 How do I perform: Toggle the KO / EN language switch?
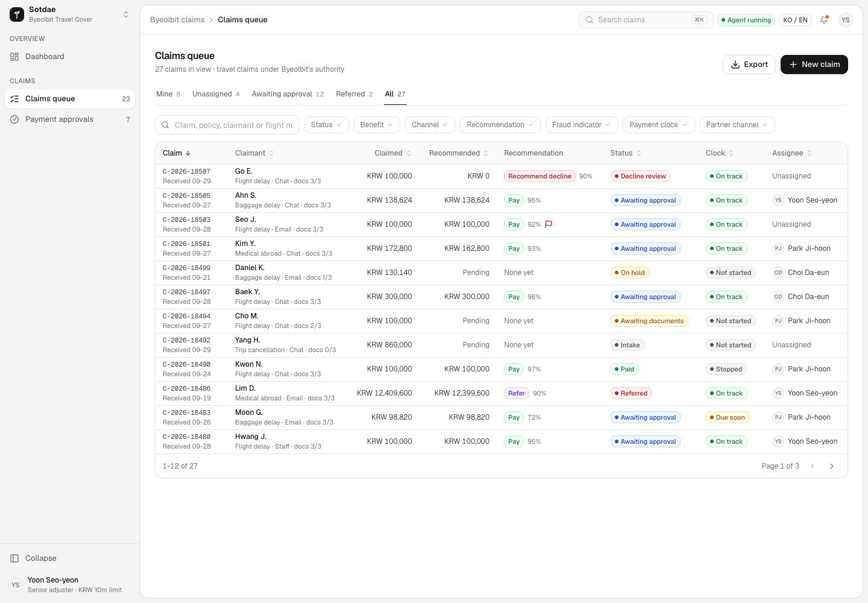click(x=795, y=20)
